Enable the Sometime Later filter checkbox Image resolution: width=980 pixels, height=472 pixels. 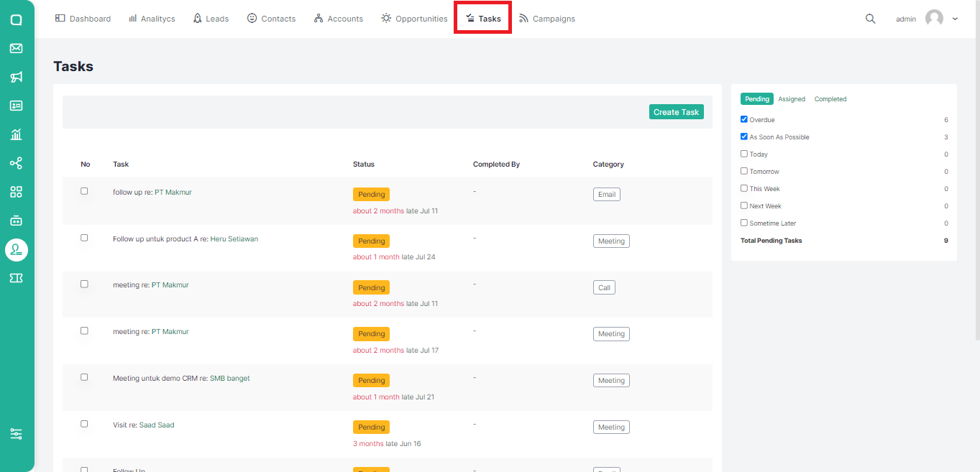click(744, 223)
